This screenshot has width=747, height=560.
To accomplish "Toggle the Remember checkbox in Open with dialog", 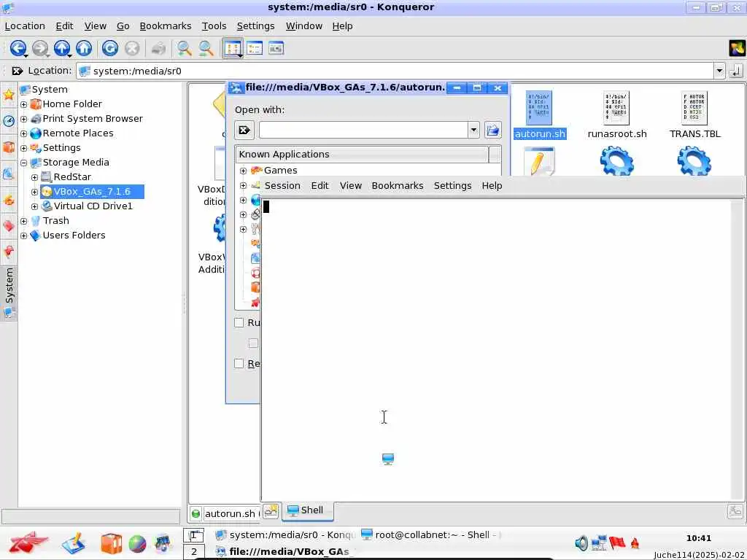I will pyautogui.click(x=239, y=364).
